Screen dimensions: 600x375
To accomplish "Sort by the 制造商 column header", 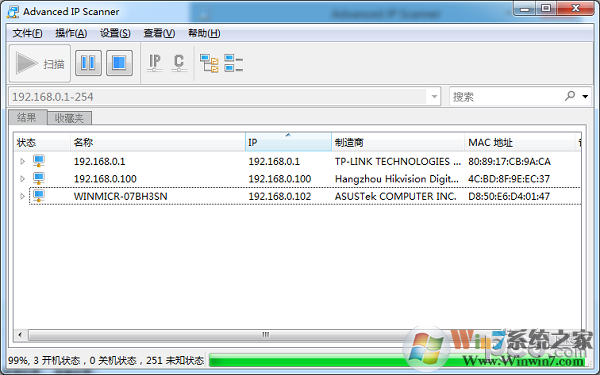I will coord(398,142).
